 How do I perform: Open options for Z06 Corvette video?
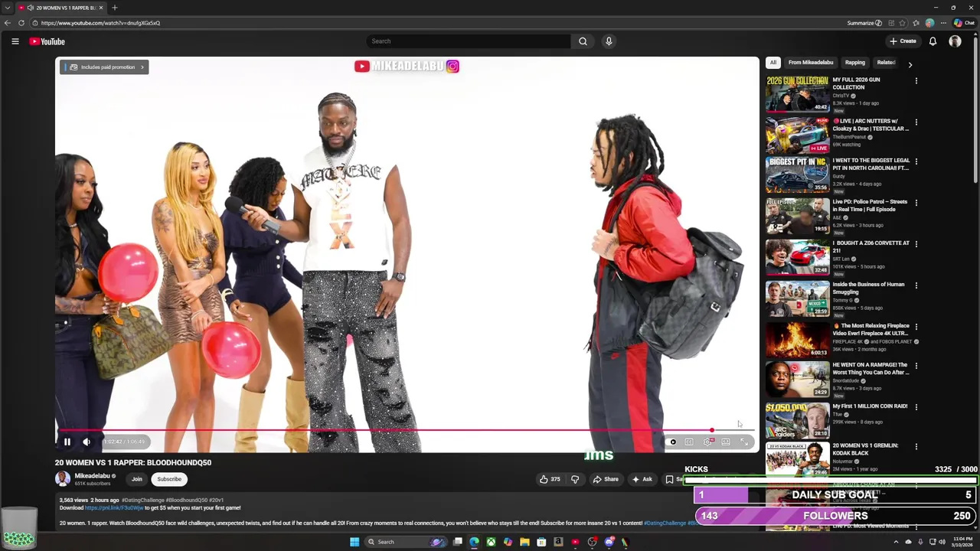pos(916,244)
